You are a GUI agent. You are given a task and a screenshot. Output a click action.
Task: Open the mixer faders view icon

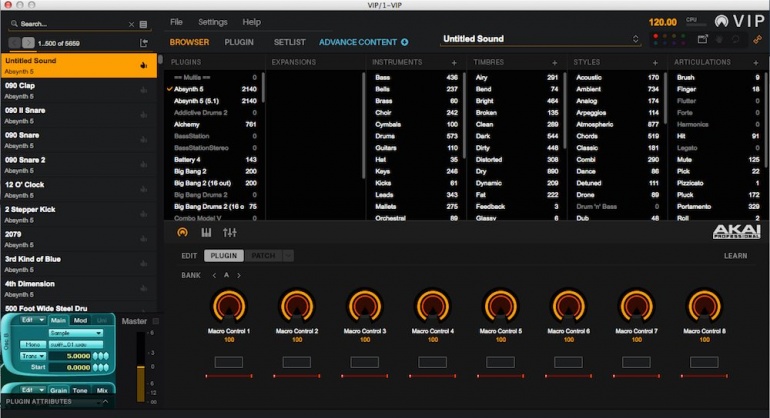tap(230, 232)
